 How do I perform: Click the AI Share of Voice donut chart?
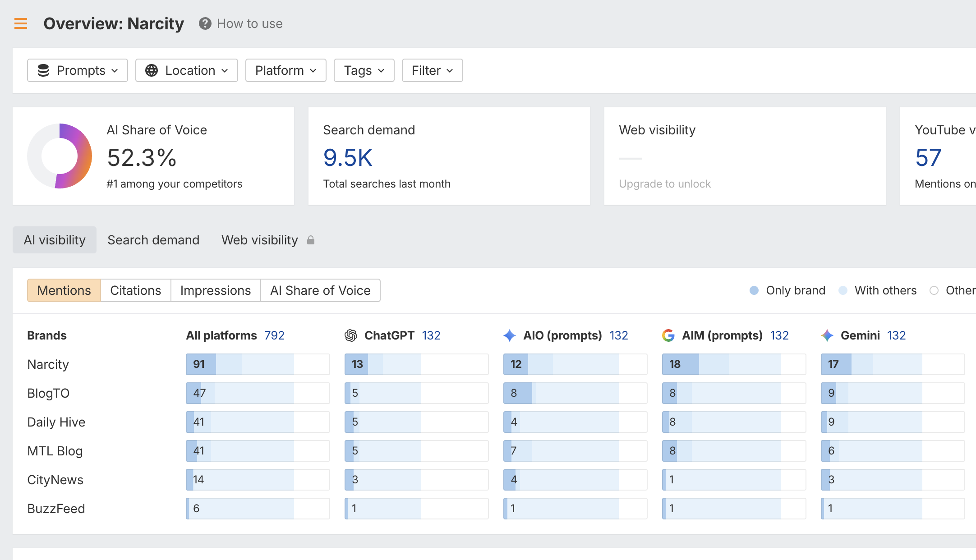[x=60, y=156]
